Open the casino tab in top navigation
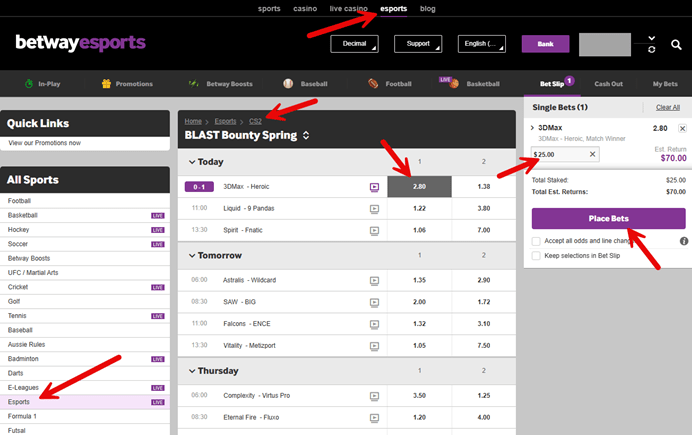The width and height of the screenshot is (692, 435). tap(305, 8)
